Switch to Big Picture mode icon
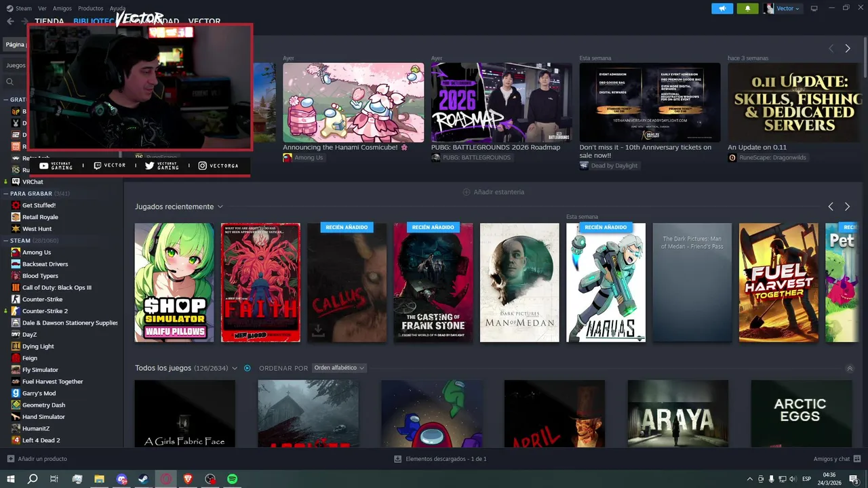The image size is (868, 488). [814, 8]
